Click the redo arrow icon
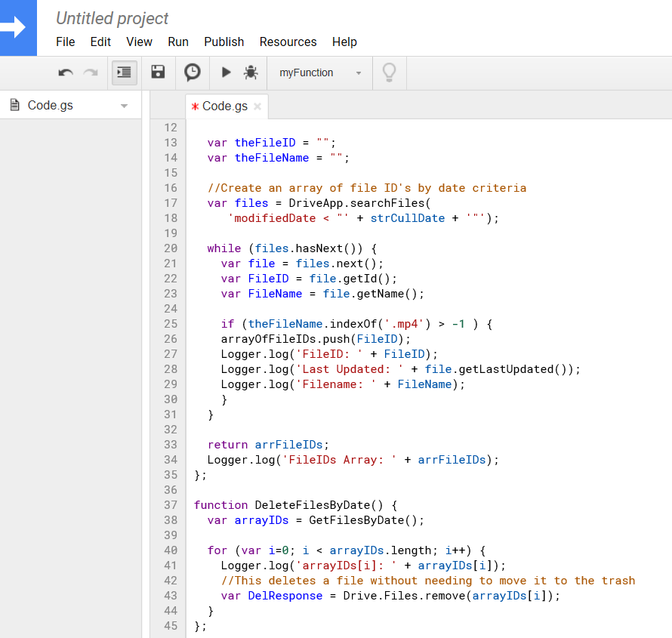The width and height of the screenshot is (672, 638). click(91, 72)
